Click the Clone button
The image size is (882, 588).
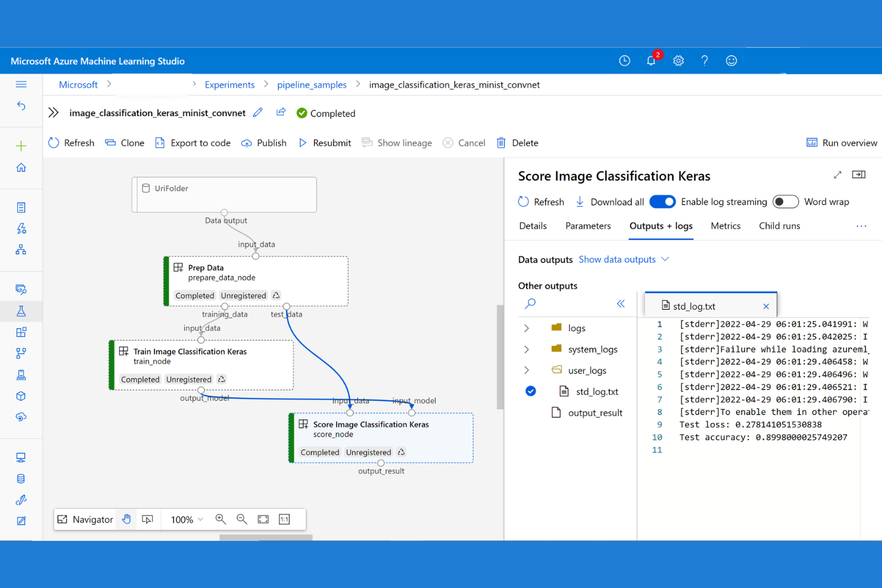(x=125, y=143)
